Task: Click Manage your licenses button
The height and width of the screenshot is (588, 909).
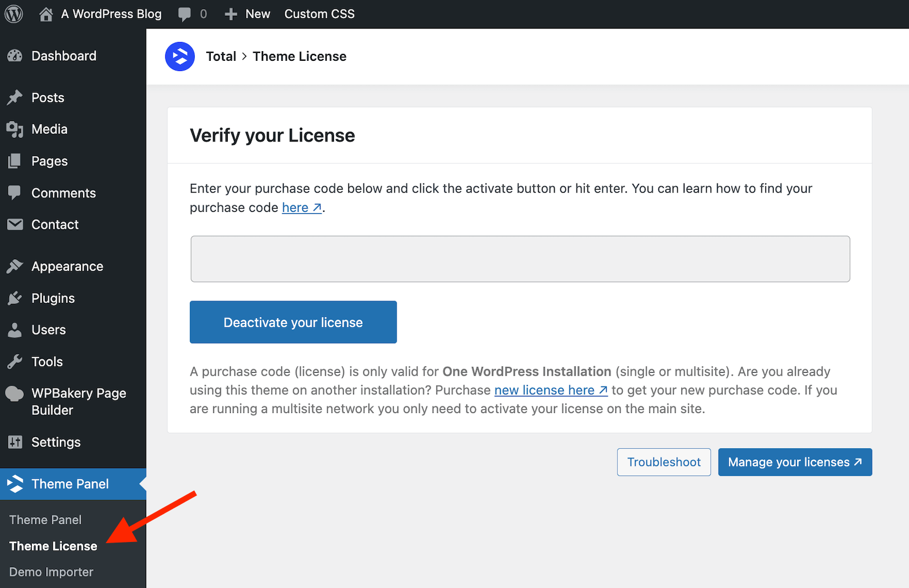Action: (x=795, y=462)
